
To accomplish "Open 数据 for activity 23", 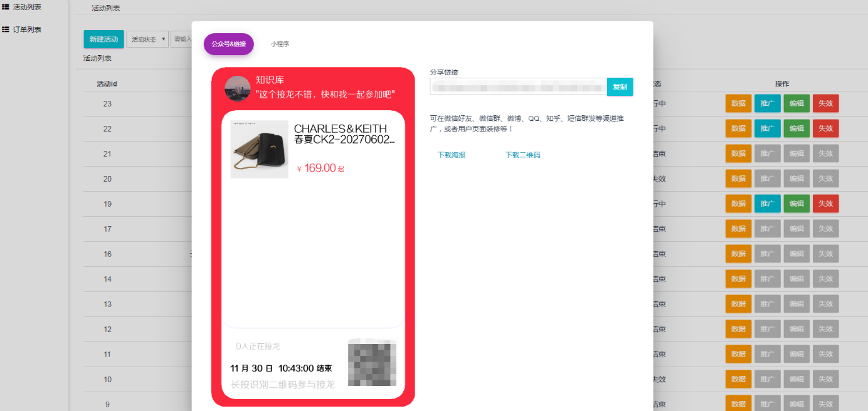I will [738, 103].
